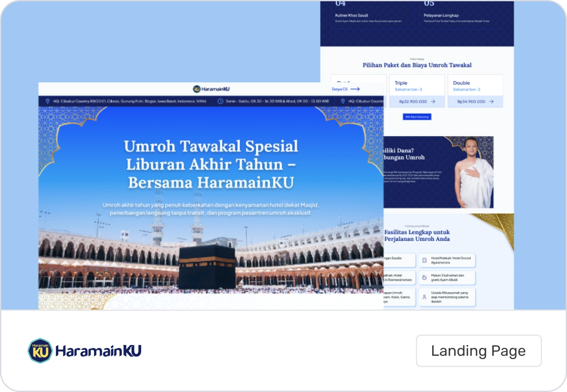The width and height of the screenshot is (567, 392).
Task: Open the Tanya CS link
Action: pos(346,89)
